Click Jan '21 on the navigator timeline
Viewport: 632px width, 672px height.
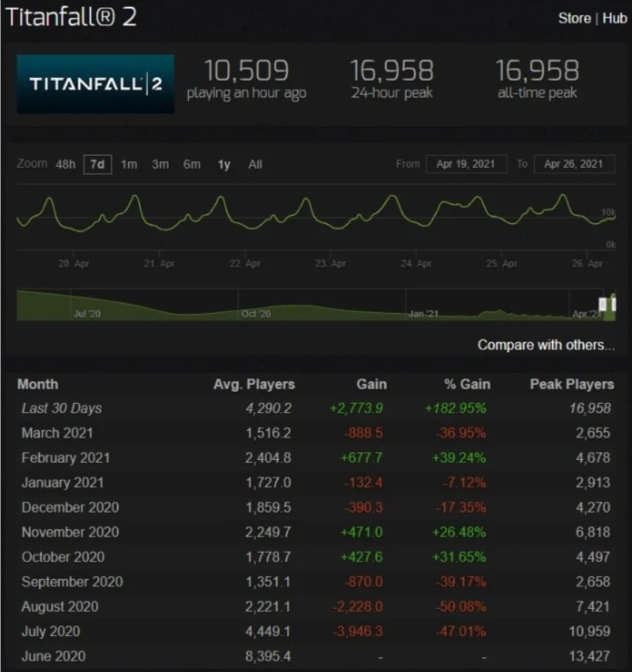click(424, 313)
